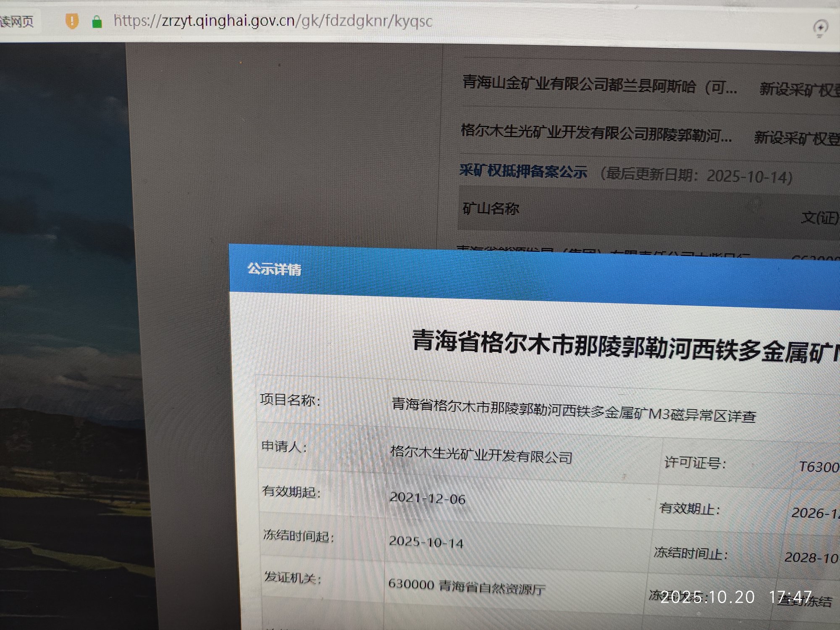Viewport: 840px width, 630px height.
Task: Click the lightning icon at address bar's right end
Action: point(820,28)
